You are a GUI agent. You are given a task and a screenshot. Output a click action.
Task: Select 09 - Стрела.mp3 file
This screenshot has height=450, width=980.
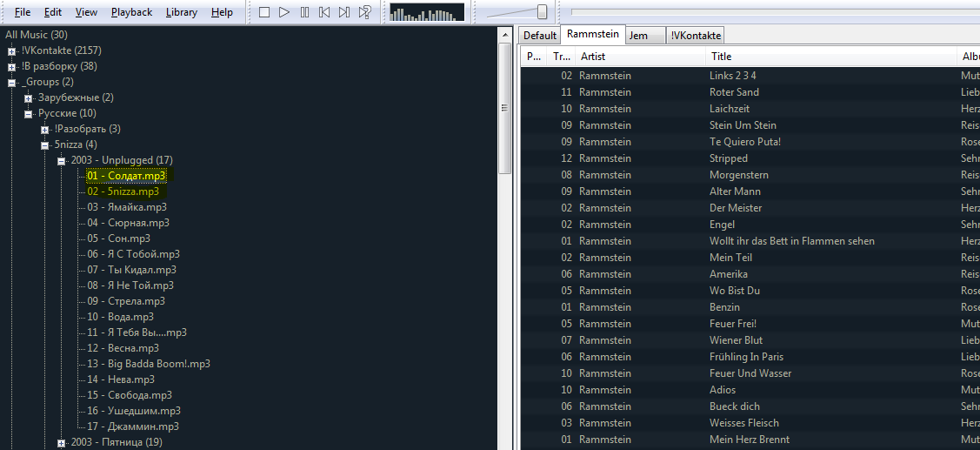126,301
